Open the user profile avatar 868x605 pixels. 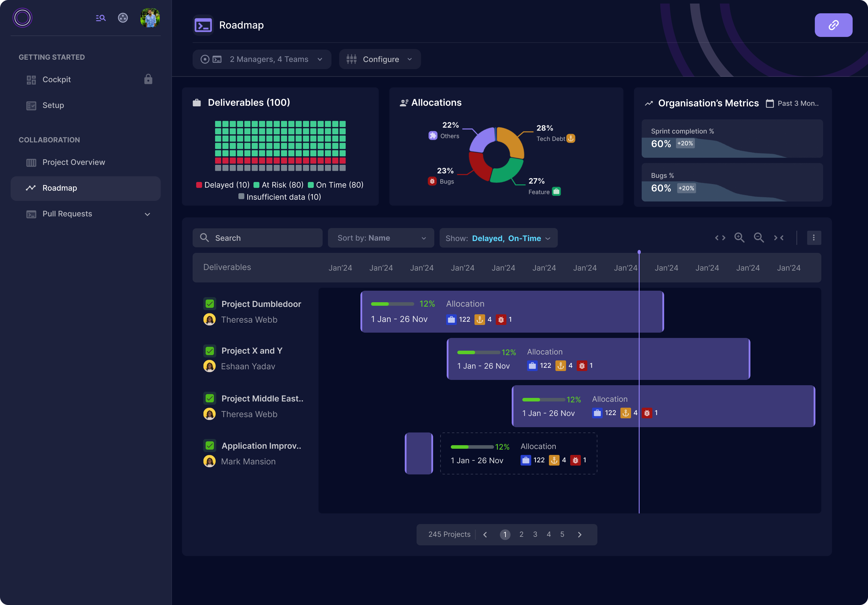[x=150, y=18]
